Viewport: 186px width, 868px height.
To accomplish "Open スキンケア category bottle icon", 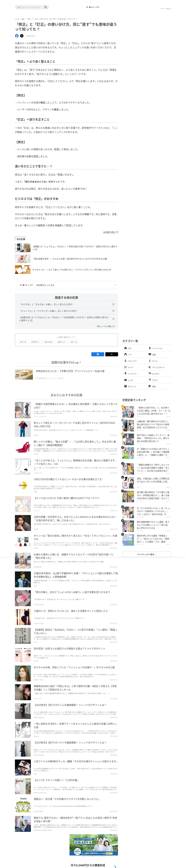I will [x=126, y=361].
